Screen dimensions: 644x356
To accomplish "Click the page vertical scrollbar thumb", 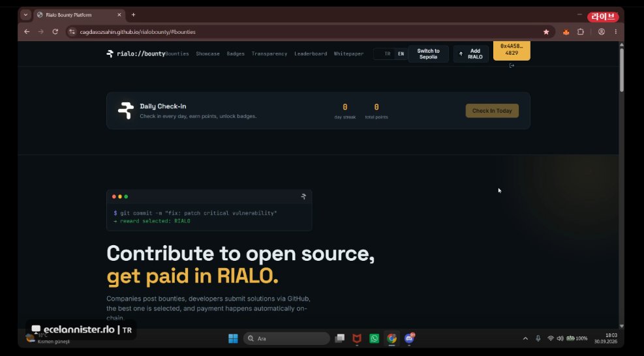I will [x=621, y=70].
